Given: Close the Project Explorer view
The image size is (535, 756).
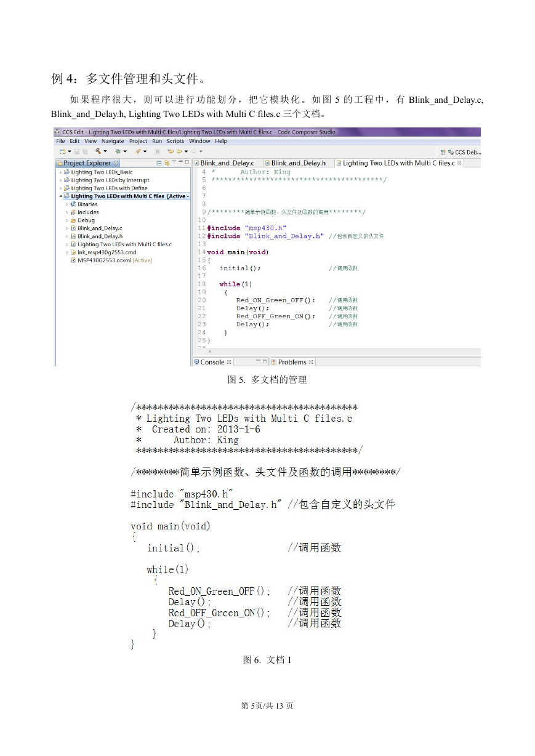Looking at the screenshot, I should tap(116, 163).
